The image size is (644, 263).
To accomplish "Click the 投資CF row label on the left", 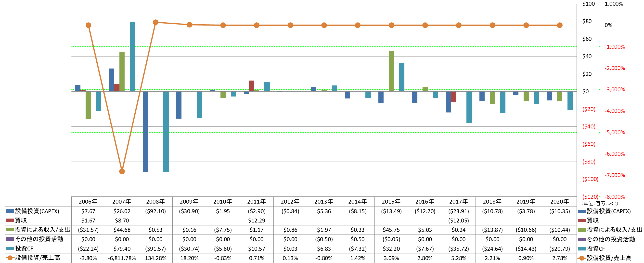I will point(24,249).
